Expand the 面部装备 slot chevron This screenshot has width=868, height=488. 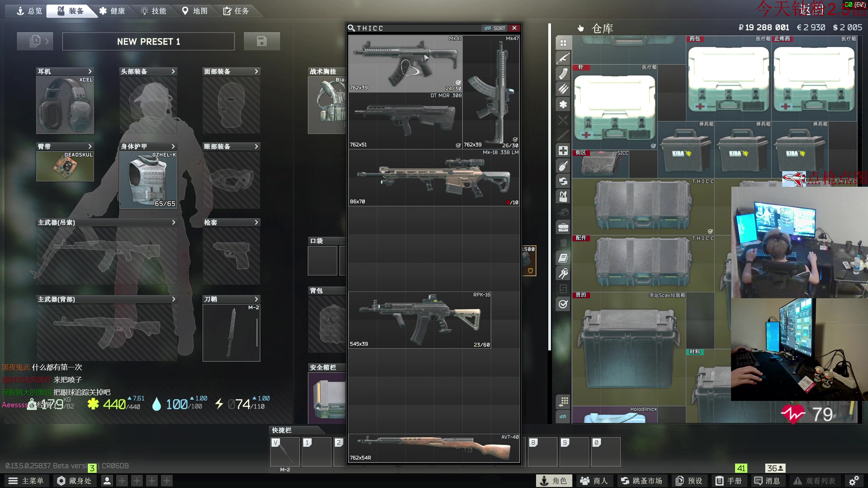coord(256,72)
